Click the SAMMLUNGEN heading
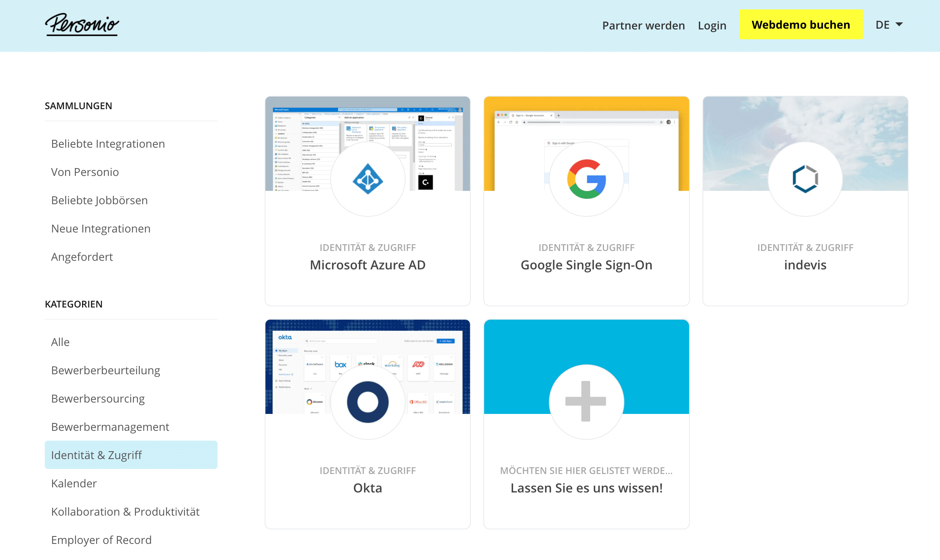This screenshot has width=940, height=560. point(78,106)
